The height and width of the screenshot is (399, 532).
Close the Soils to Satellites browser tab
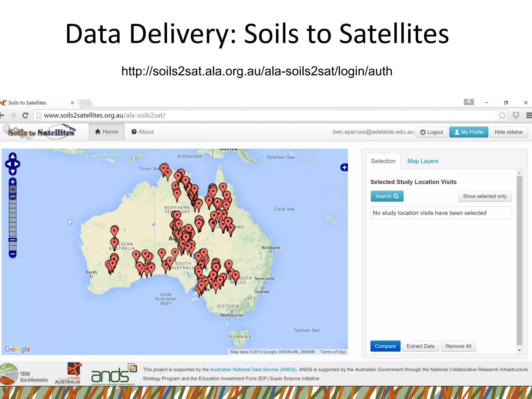click(x=72, y=103)
